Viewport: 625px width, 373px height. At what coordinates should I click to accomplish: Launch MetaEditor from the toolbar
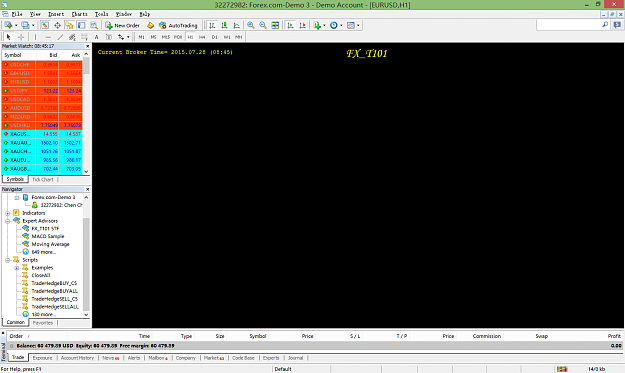[150, 25]
